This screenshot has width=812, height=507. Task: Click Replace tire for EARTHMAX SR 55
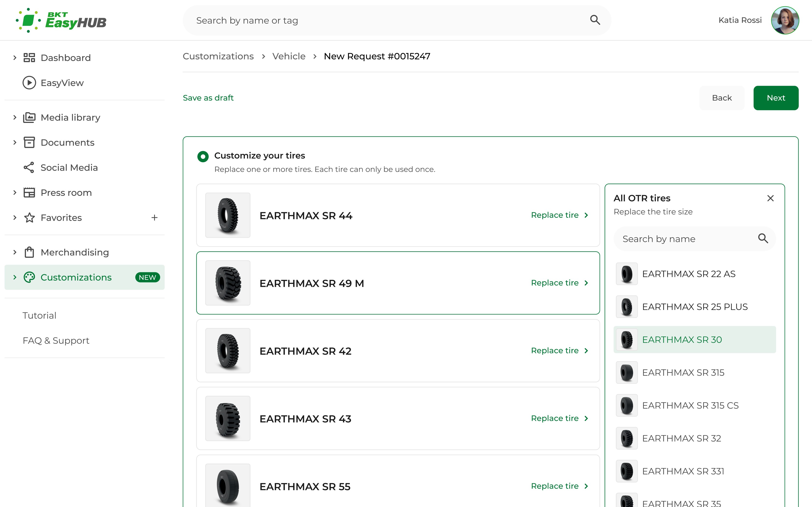click(560, 486)
